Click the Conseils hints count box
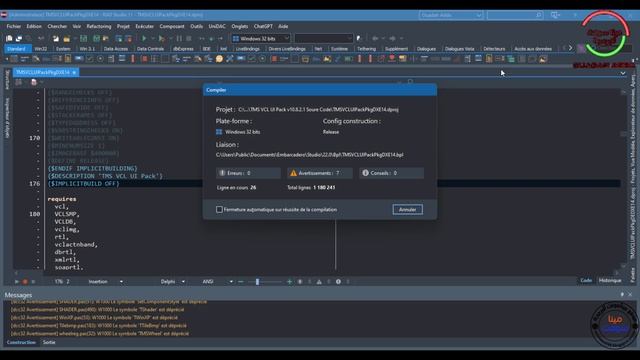The height and width of the screenshot is (360, 640). click(391, 173)
